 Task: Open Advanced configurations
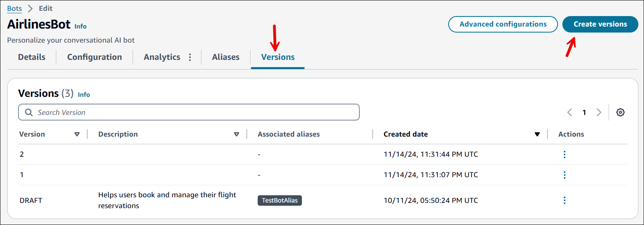tap(503, 24)
